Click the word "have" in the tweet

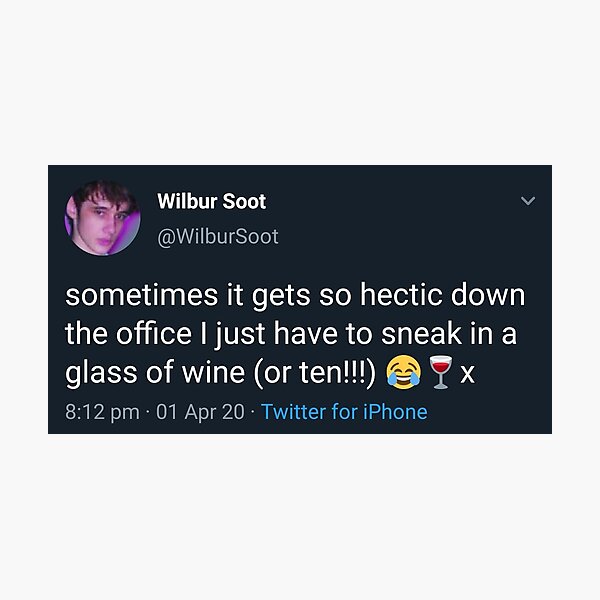coord(305,333)
